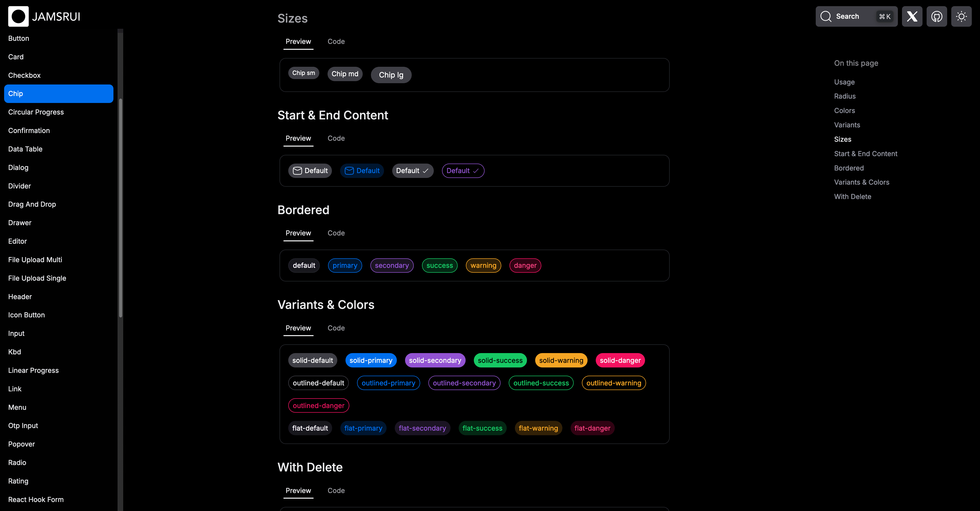Click the sidebar vertical scrollbar
Image resolution: width=980 pixels, height=511 pixels.
(120, 207)
